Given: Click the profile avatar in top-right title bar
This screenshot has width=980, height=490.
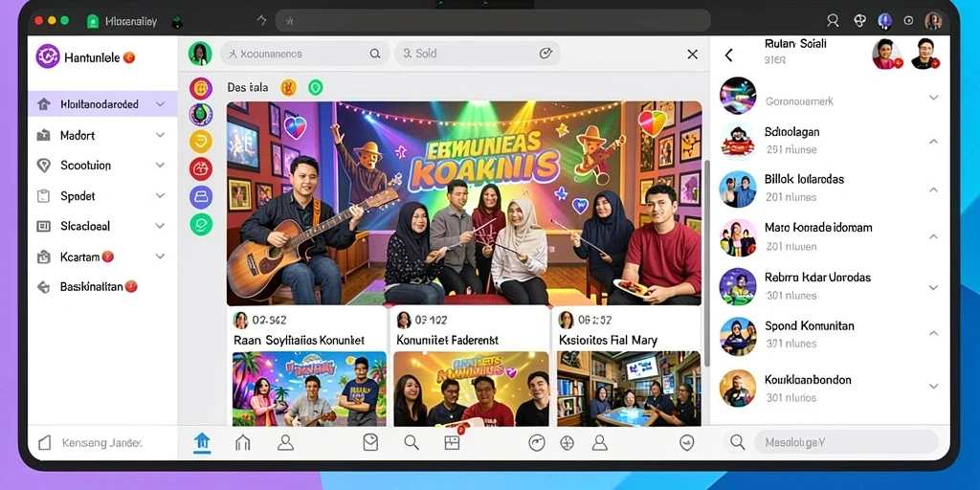Looking at the screenshot, I should pos(933,21).
